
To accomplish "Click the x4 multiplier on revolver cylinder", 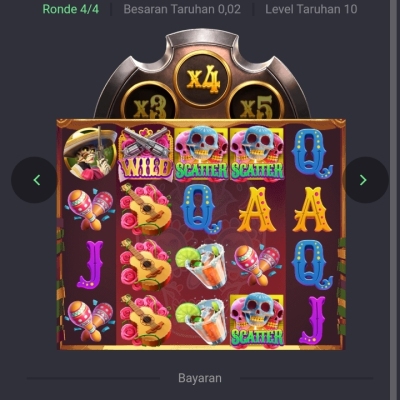I will (x=203, y=79).
